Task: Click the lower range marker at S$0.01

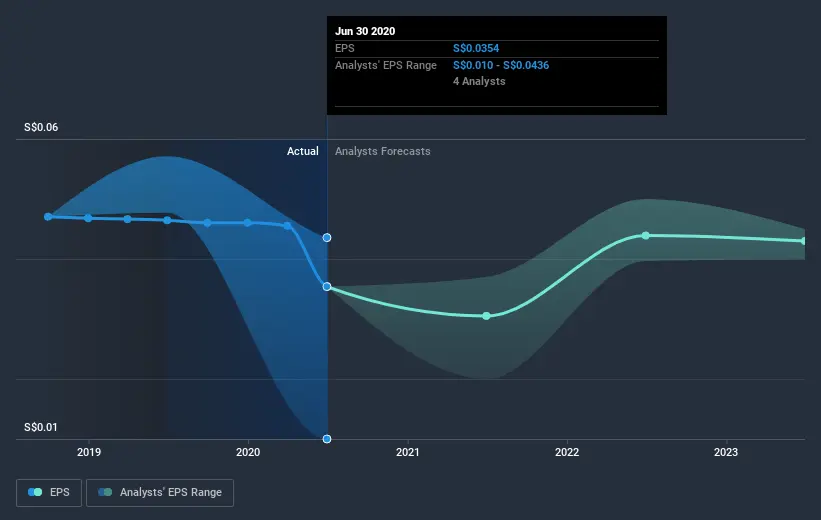Action: coord(327,439)
